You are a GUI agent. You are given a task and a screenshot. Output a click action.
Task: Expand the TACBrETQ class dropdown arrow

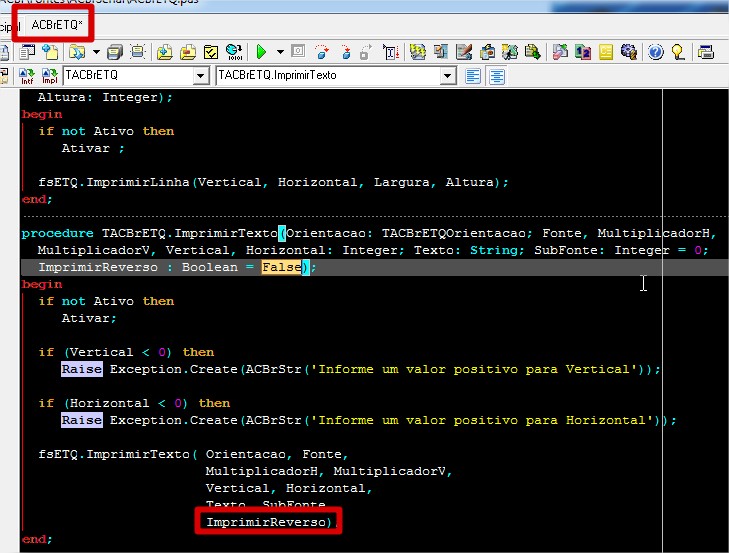pyautogui.click(x=201, y=75)
